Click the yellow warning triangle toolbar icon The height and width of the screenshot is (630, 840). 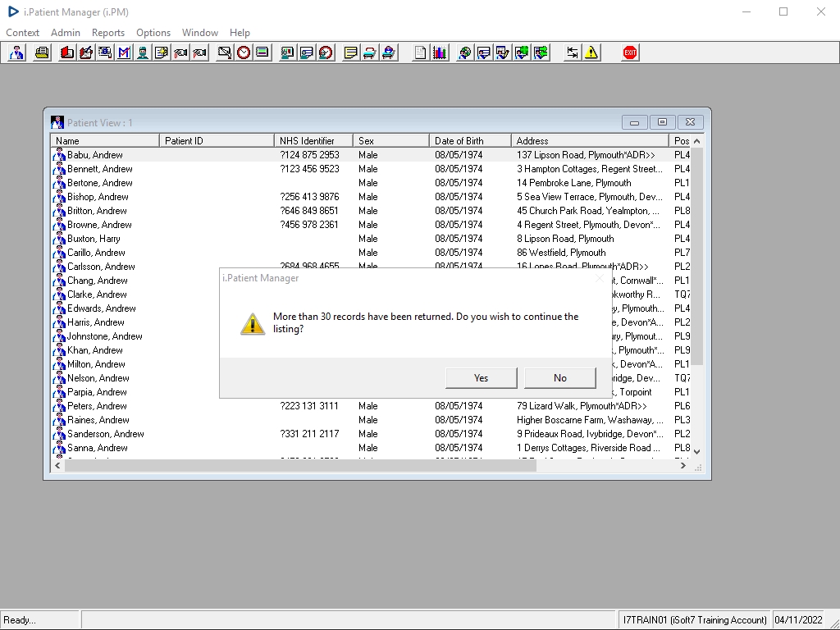pos(591,52)
